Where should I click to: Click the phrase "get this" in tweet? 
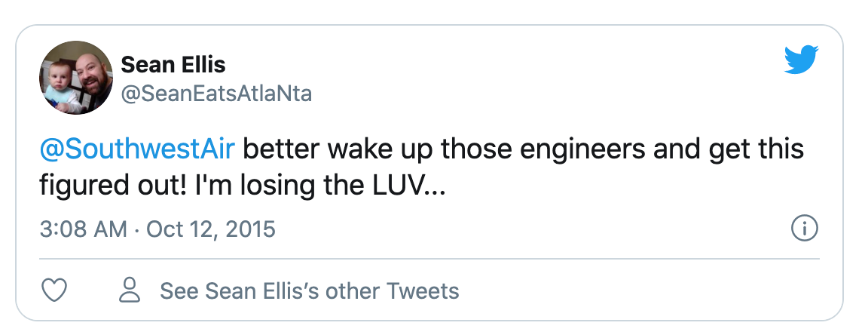click(758, 149)
